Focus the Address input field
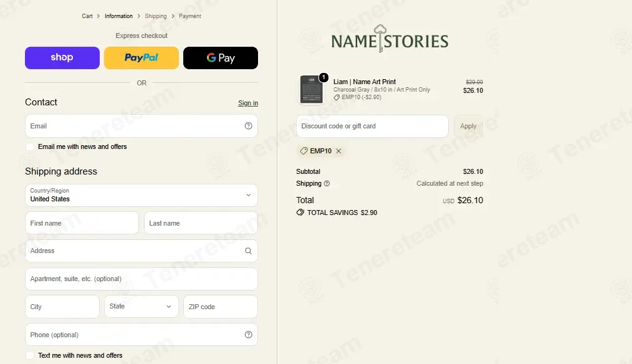 141,251
